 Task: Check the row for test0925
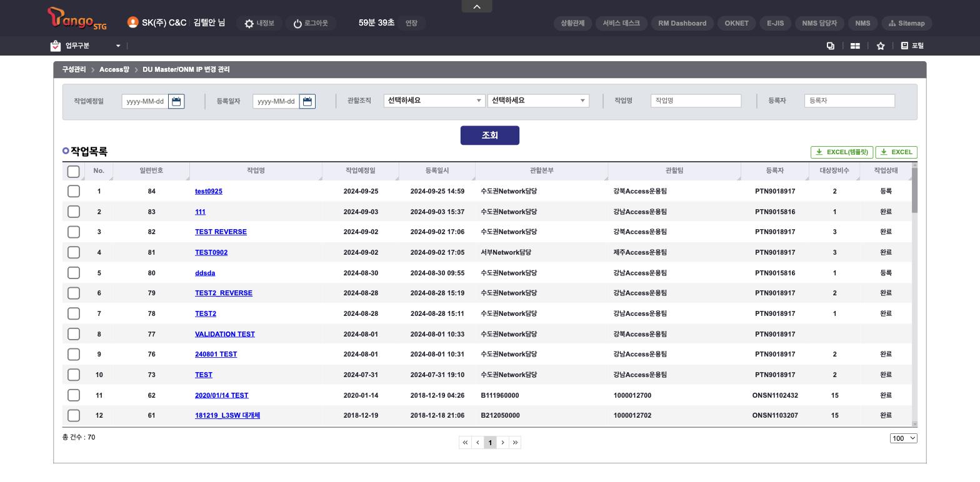[73, 191]
